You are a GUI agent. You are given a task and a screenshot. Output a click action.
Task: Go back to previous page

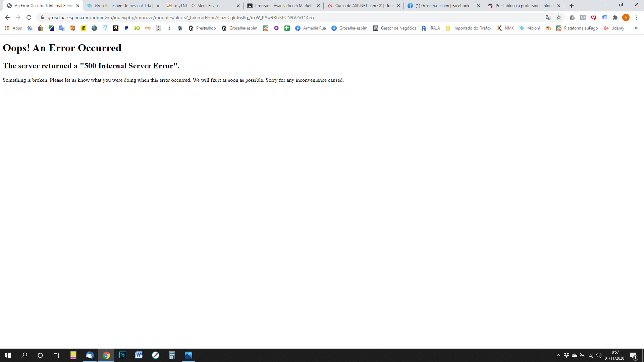click(x=7, y=17)
